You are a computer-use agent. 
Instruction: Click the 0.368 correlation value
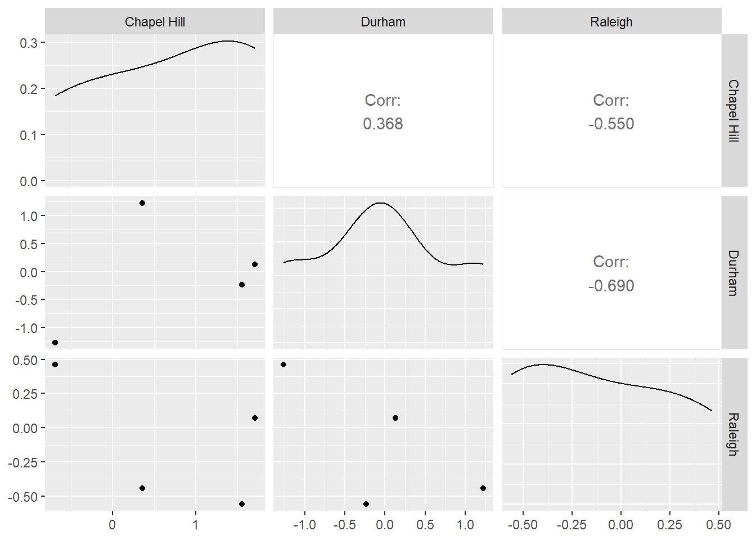tap(383, 124)
